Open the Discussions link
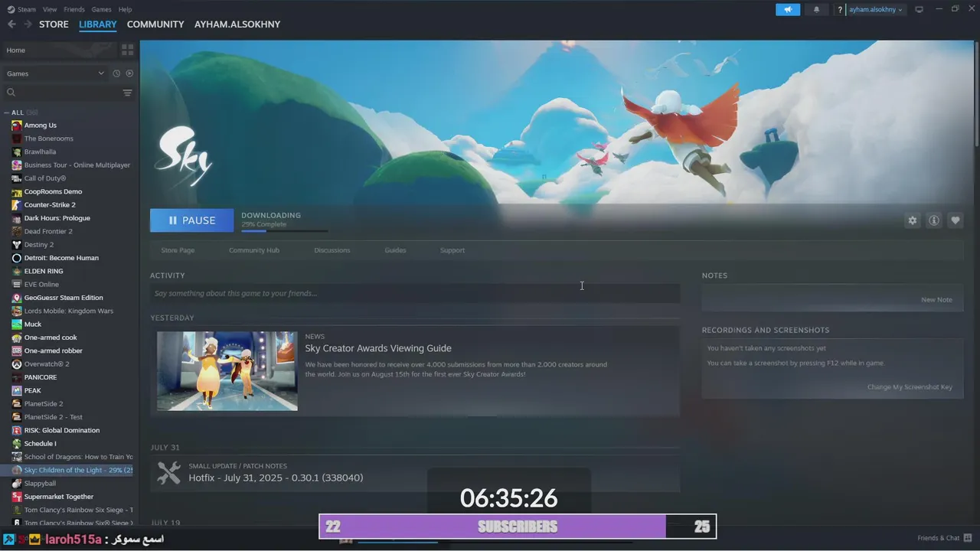 click(332, 250)
